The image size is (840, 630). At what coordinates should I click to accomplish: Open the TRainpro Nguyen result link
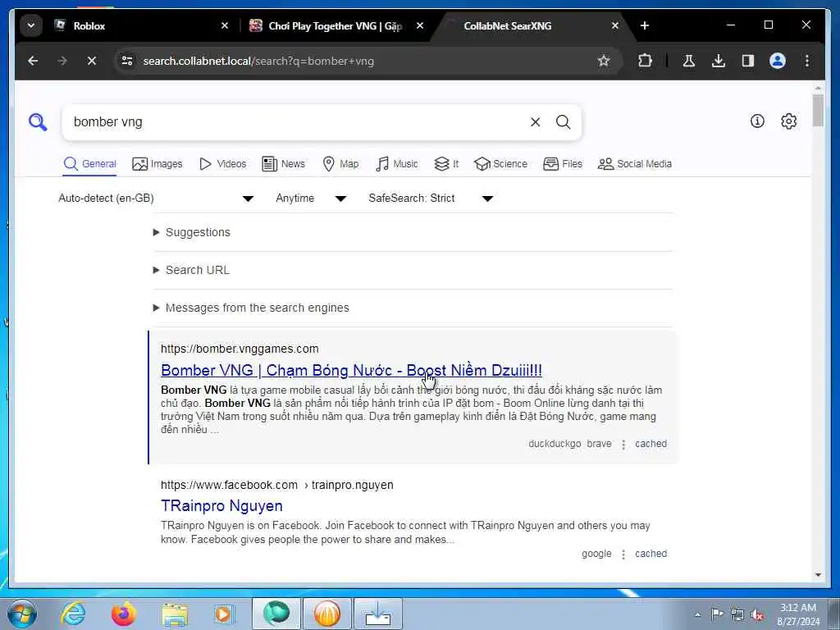click(x=221, y=505)
